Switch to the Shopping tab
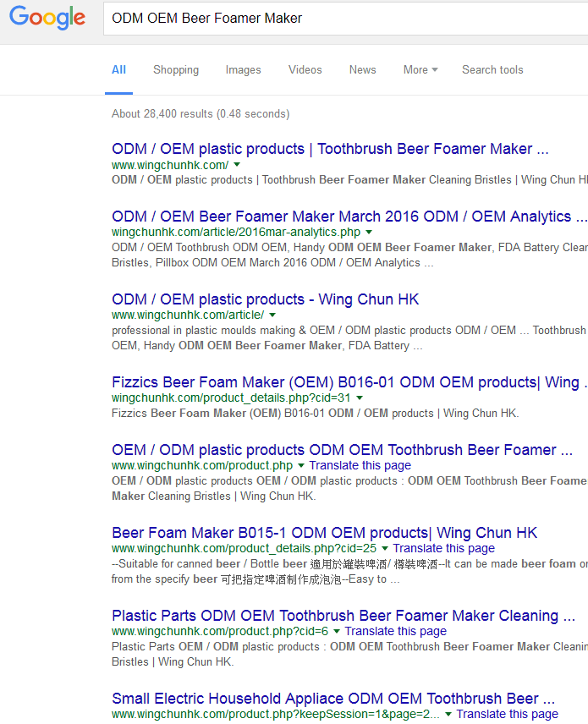The image size is (588, 724). [176, 69]
